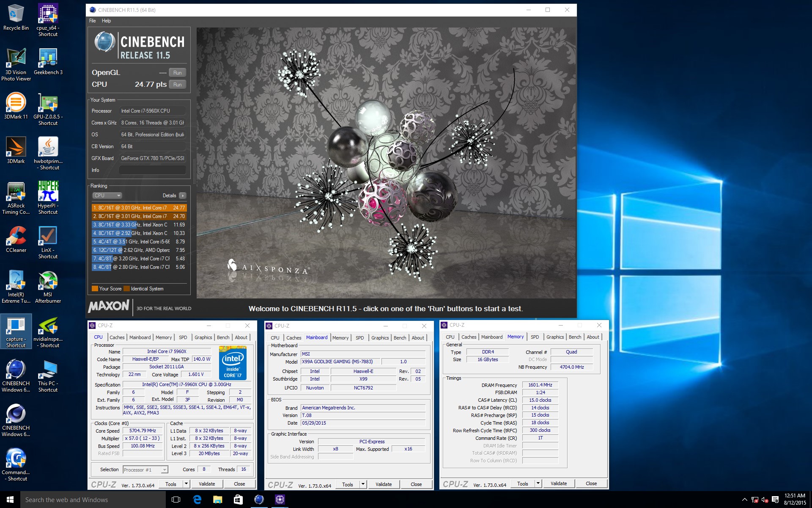Select ranking entry with 24.70 score
Viewport: 812px width, 508px height.
tap(139, 216)
